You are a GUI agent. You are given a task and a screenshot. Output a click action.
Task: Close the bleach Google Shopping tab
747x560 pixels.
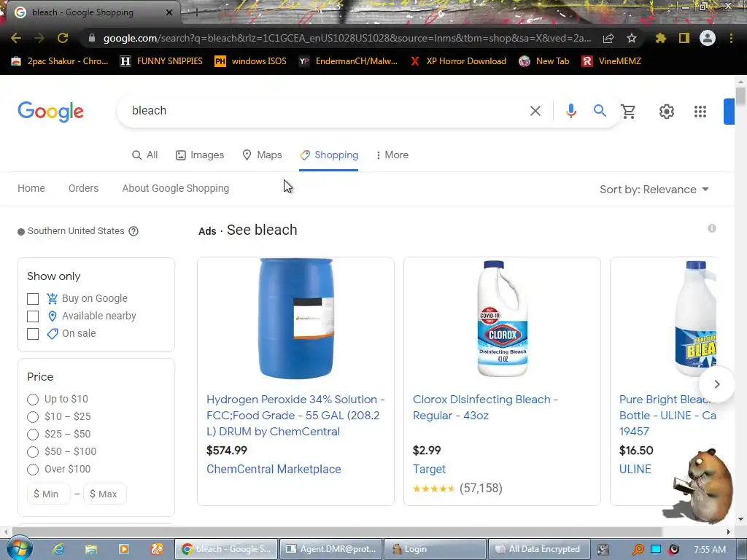[x=169, y=12]
